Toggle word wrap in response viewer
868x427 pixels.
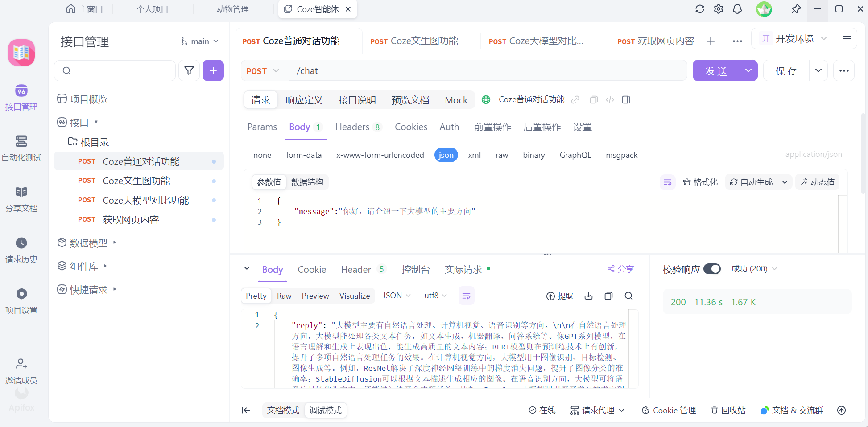coord(466,296)
